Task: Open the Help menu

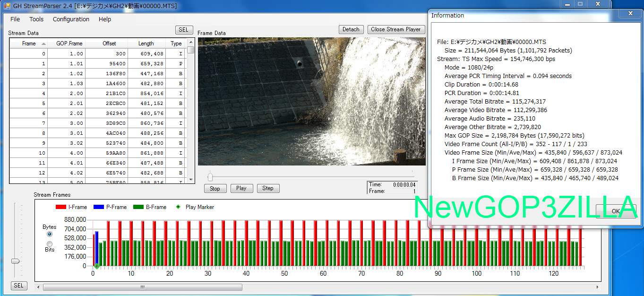Action: point(105,19)
